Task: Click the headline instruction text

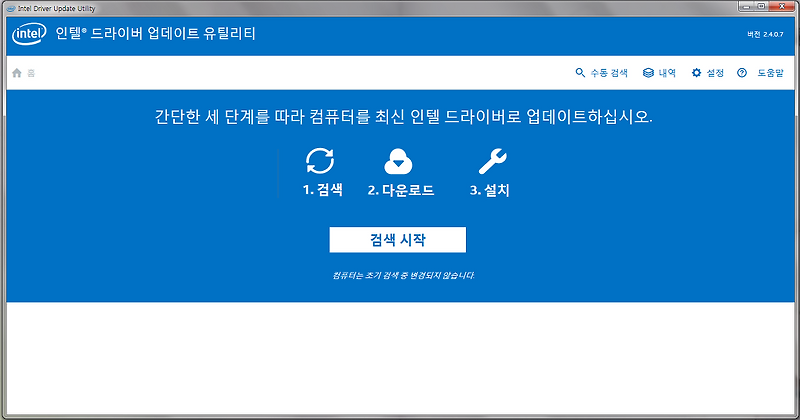Action: (404, 117)
